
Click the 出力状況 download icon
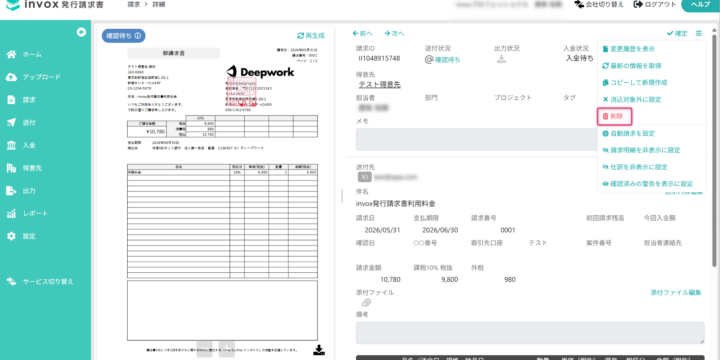point(501,59)
